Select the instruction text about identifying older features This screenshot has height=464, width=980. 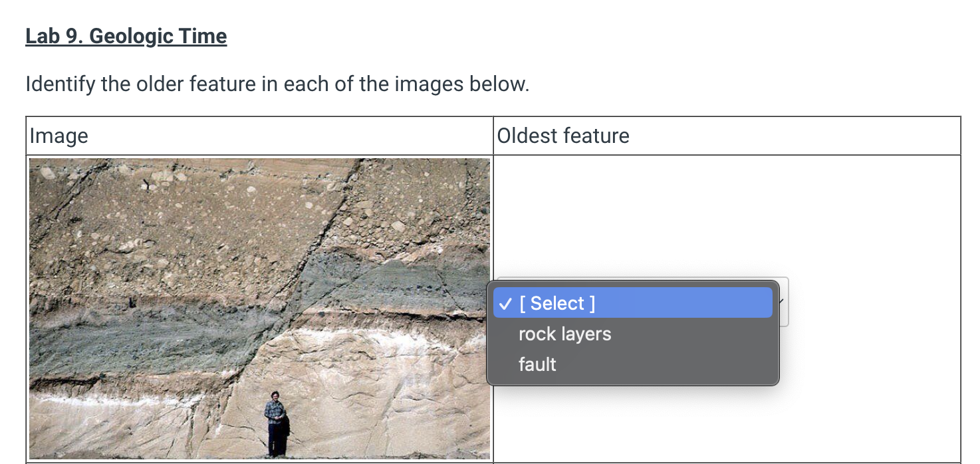[276, 84]
